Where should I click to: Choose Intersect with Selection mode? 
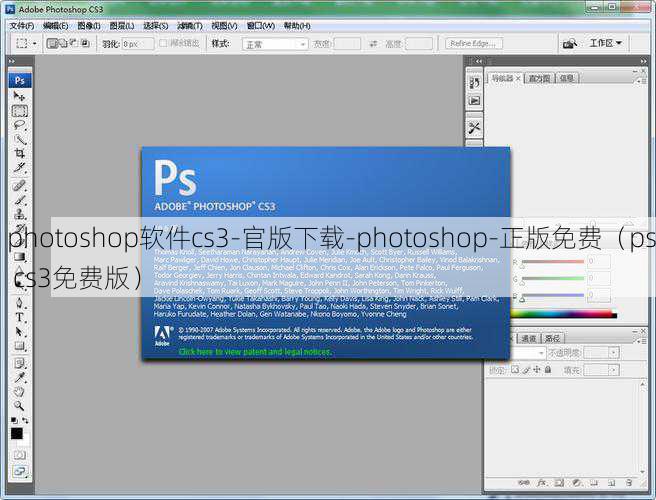point(85,43)
